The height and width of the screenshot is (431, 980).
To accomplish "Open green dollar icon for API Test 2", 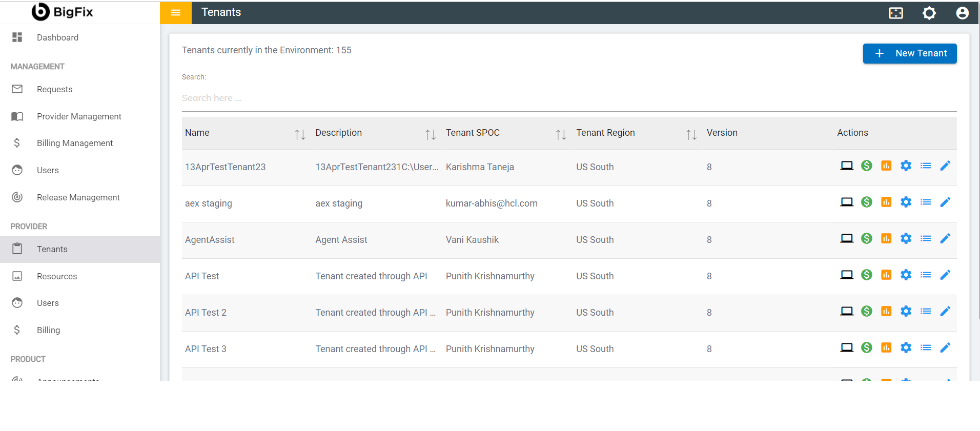I will tap(867, 311).
